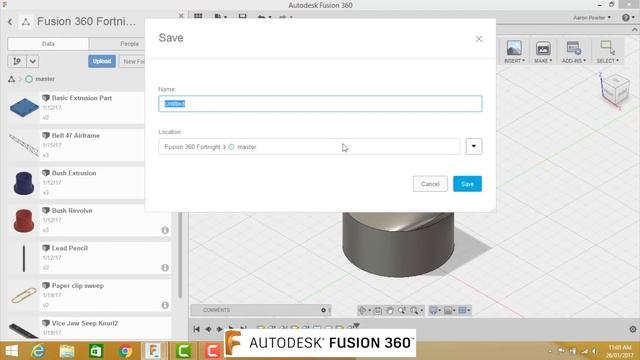
Task: Click the blue Save button in dialog
Action: [x=467, y=184]
